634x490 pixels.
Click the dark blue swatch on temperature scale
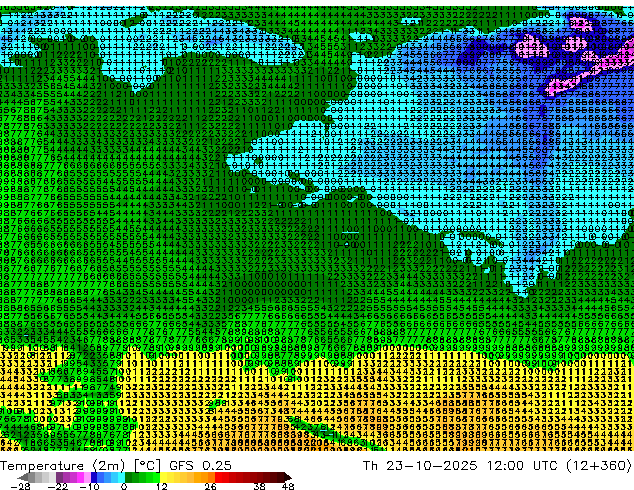[x=94, y=477]
